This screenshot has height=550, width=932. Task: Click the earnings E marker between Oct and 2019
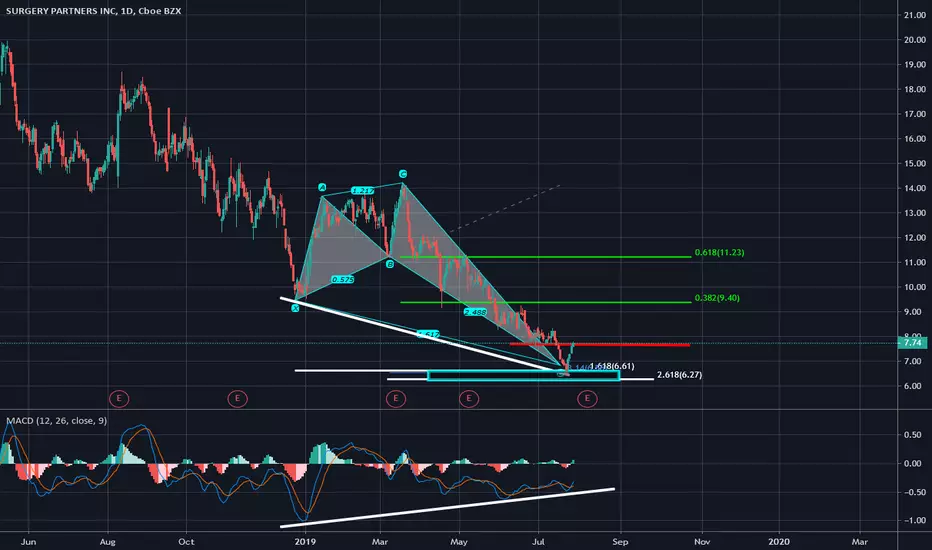(237, 398)
